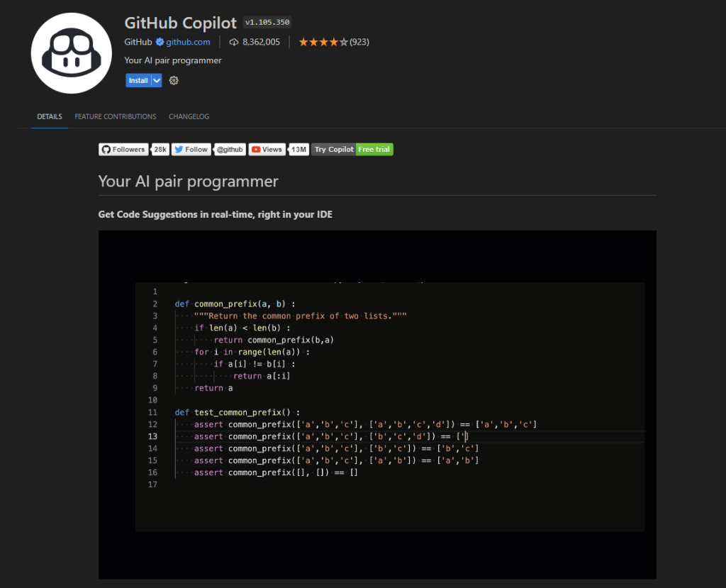Click the YouTube Views badge
726x588 pixels.
click(267, 150)
